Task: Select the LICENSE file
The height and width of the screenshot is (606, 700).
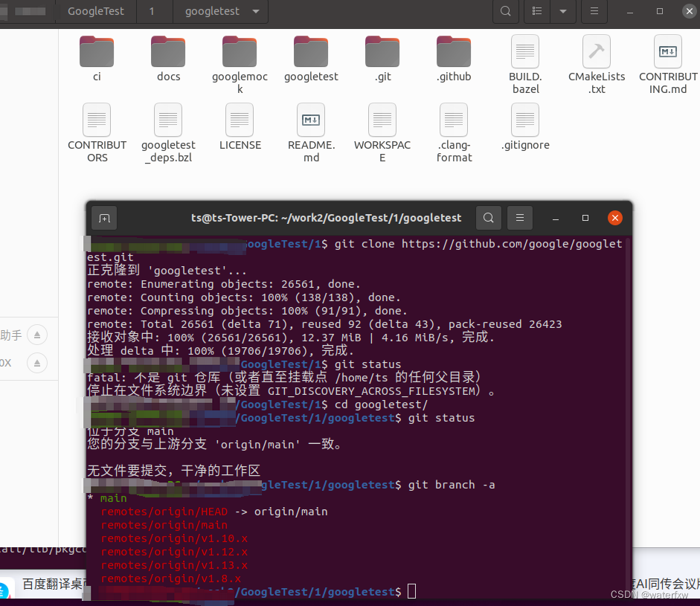Action: 240,127
